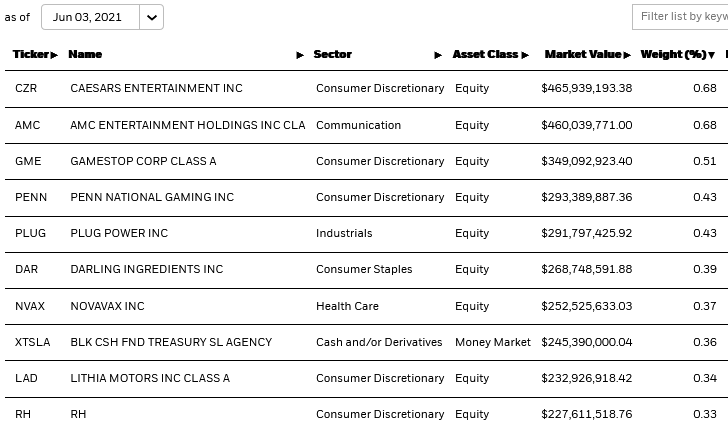Sort by the Name column arrow
Viewport: 728px width, 428px height.
pos(300,55)
